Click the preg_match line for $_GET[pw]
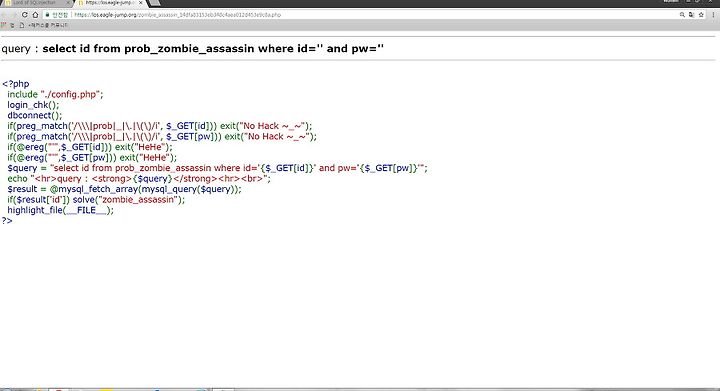Image resolution: width=720 pixels, height=391 pixels. 162,137
